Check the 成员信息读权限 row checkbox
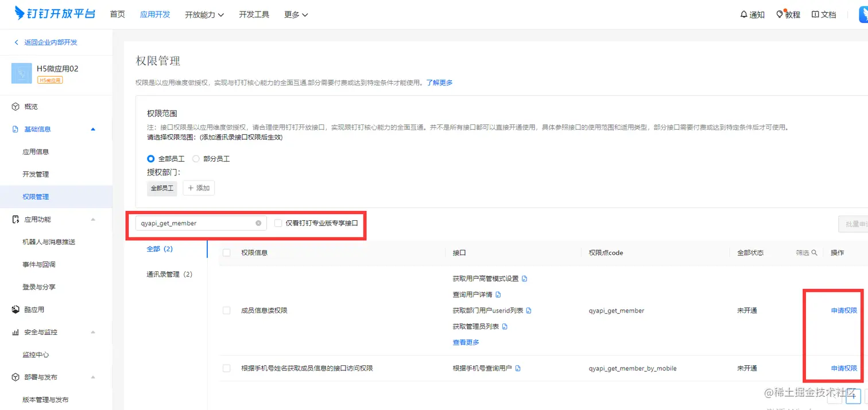 coord(226,310)
